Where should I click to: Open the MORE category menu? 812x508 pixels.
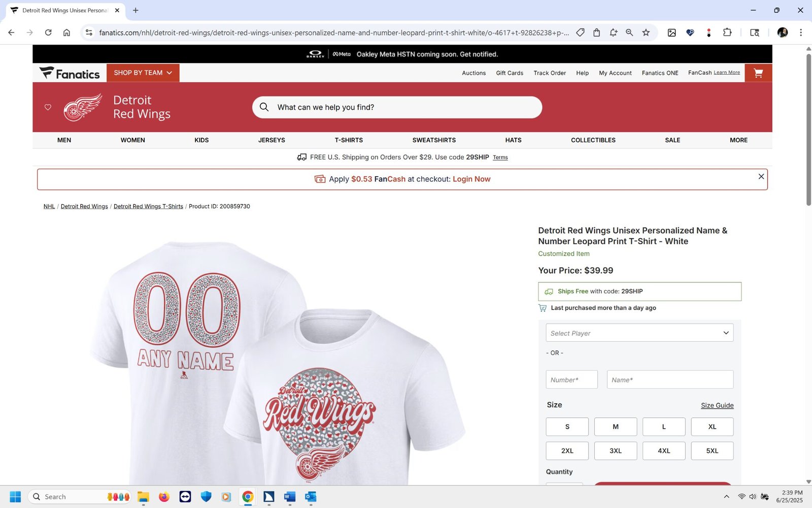click(738, 140)
